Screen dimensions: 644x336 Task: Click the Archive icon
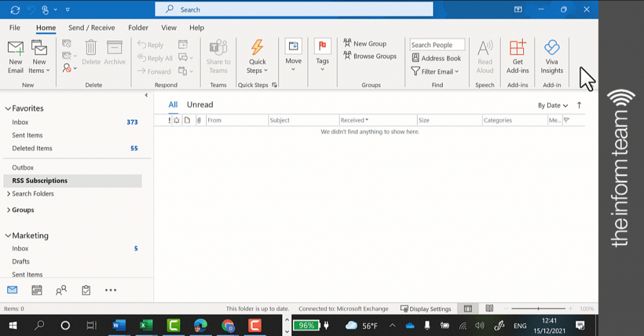[114, 53]
